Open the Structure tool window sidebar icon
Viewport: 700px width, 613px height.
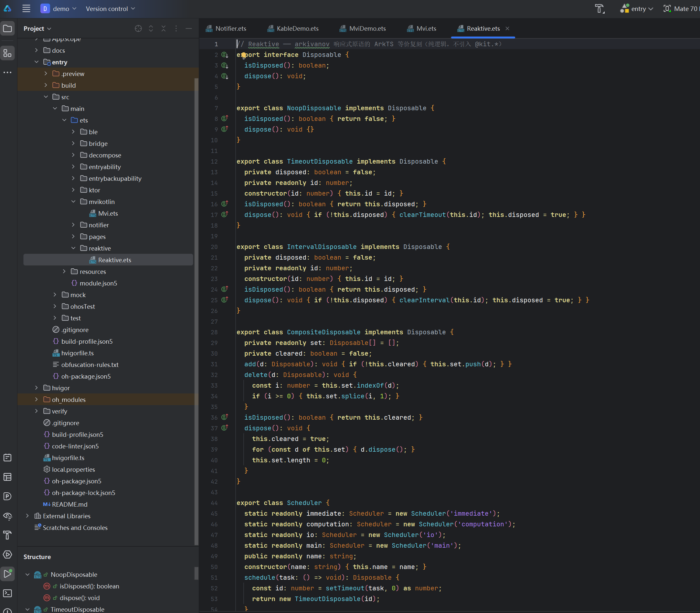click(7, 53)
